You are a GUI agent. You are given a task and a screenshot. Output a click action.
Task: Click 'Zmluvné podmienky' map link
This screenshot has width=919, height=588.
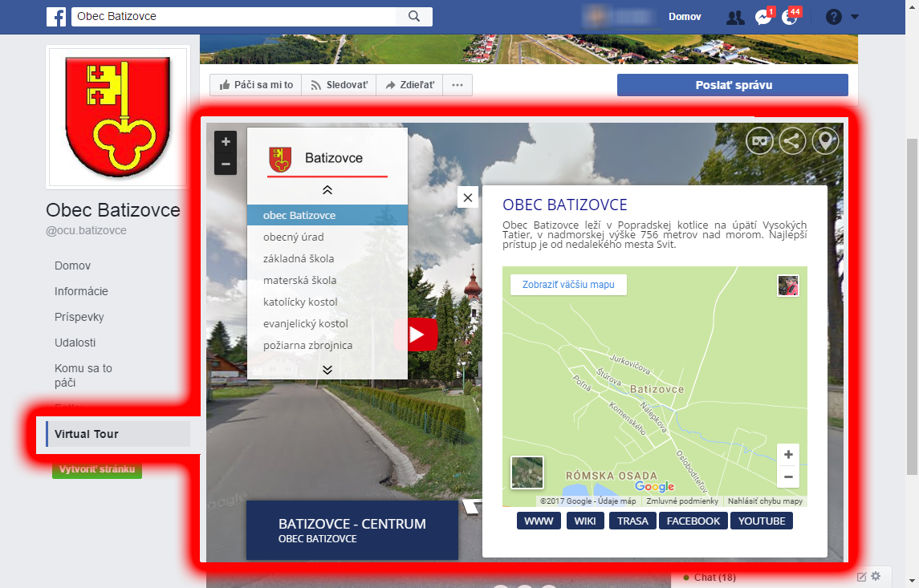click(682, 501)
